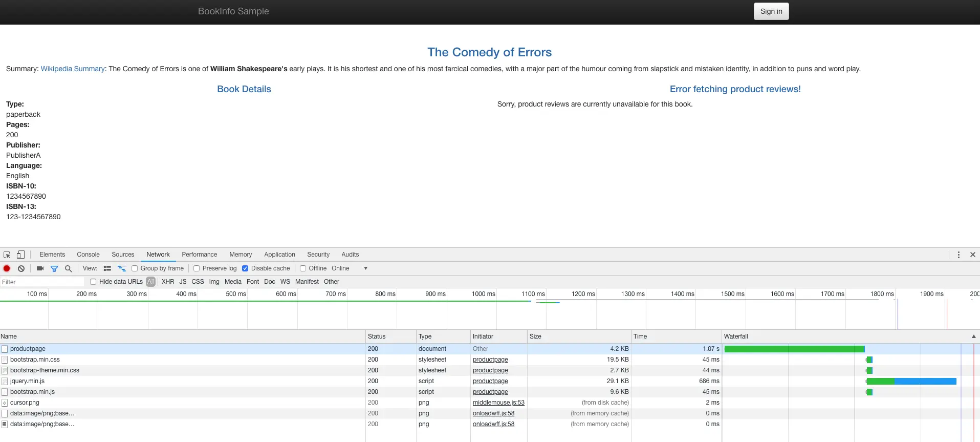Enable Group by frame checkbox
Viewport: 980px width, 442px height.
point(135,268)
